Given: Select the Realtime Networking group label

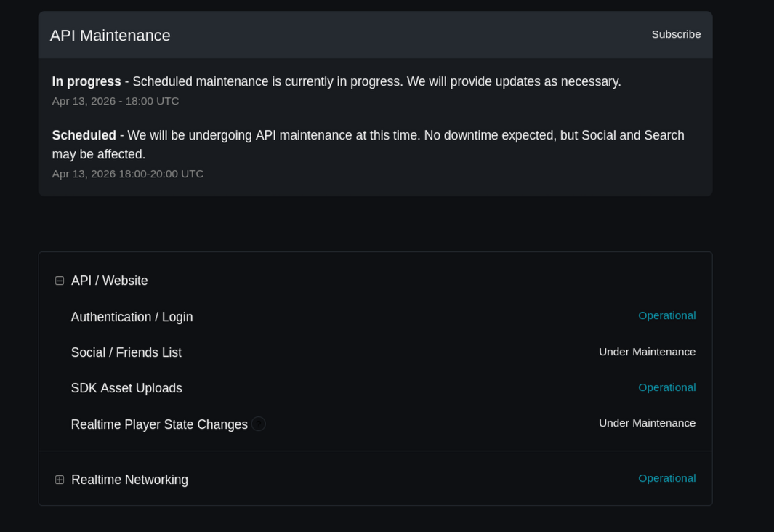Looking at the screenshot, I should pyautogui.click(x=129, y=480).
